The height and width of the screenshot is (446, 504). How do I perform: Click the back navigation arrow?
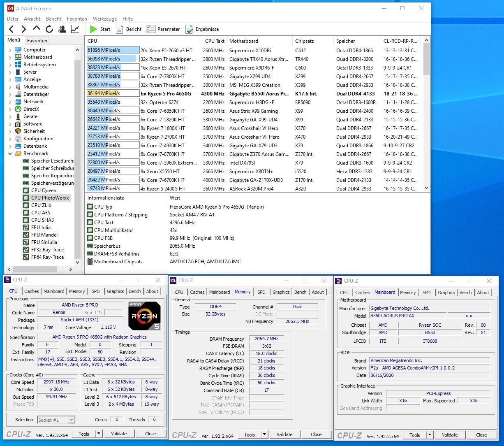tap(12, 29)
